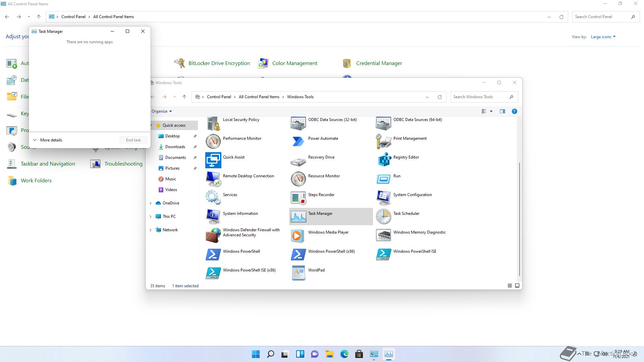Open File Explorer from taskbar

pyautogui.click(x=329, y=354)
